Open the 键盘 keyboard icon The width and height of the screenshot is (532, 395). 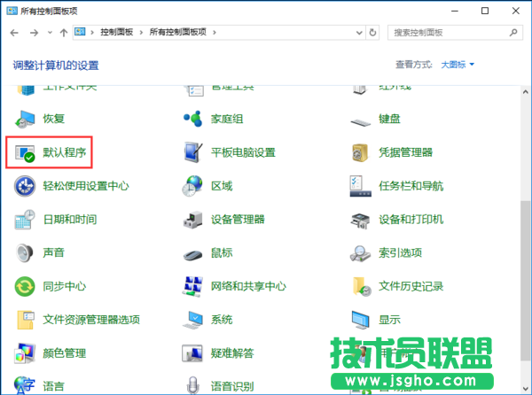(x=361, y=122)
